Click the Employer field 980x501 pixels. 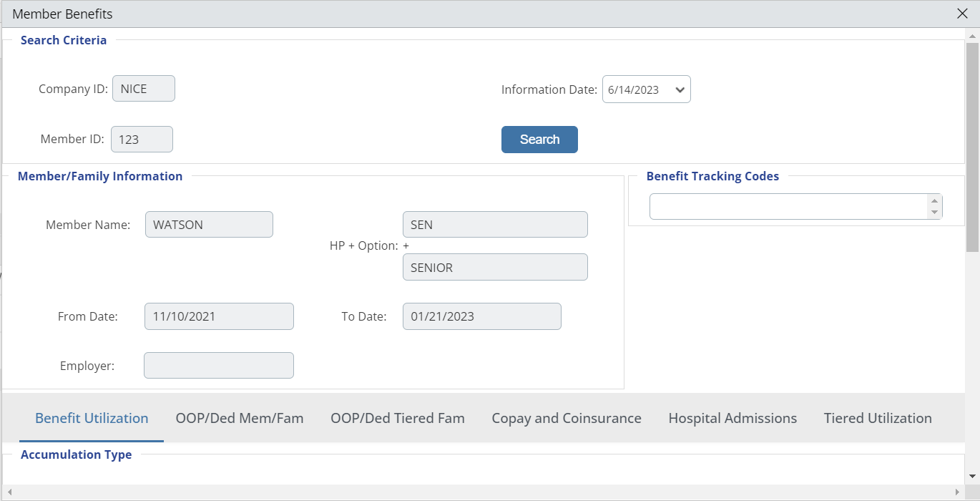coord(219,365)
